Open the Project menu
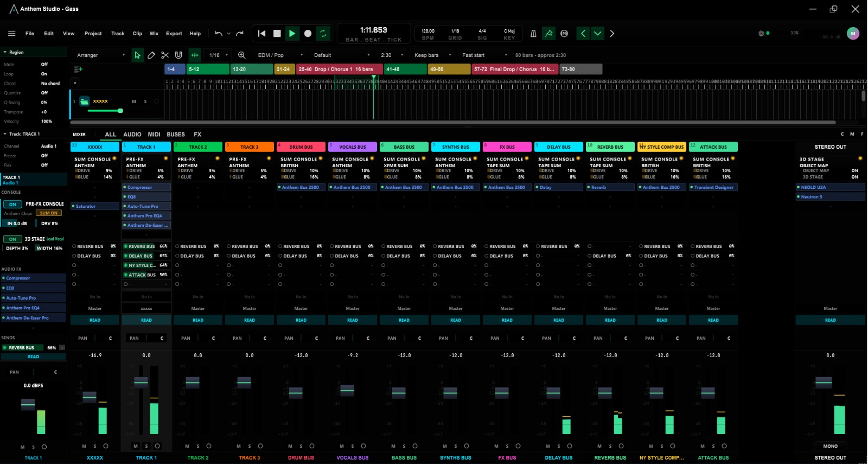868x464 pixels. 93,34
